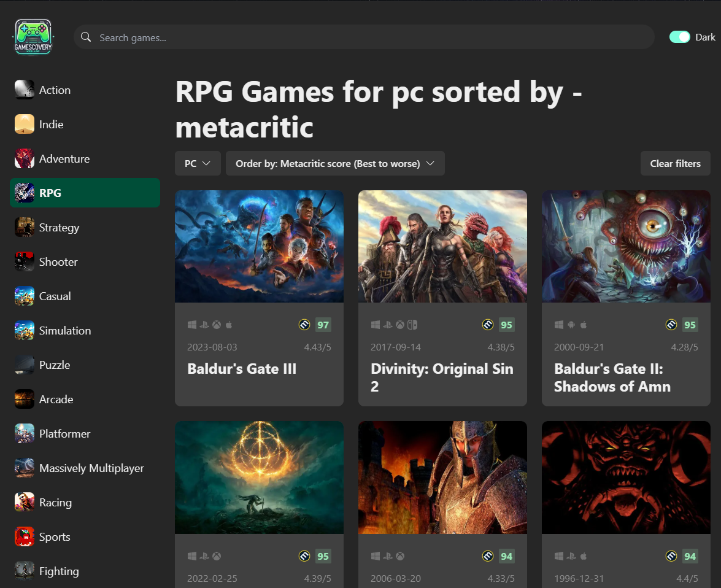This screenshot has width=721, height=588.
Task: Click the Divinity: Original Sin 2 cover image
Action: point(443,247)
